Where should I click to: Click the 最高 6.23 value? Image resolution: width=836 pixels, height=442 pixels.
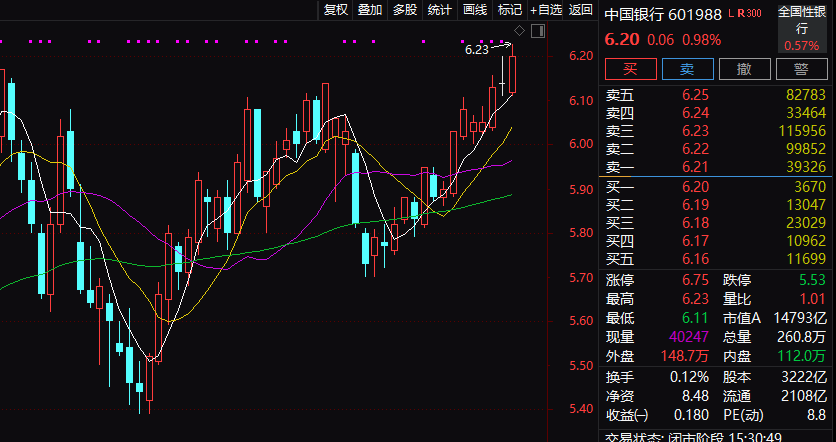coord(696,299)
